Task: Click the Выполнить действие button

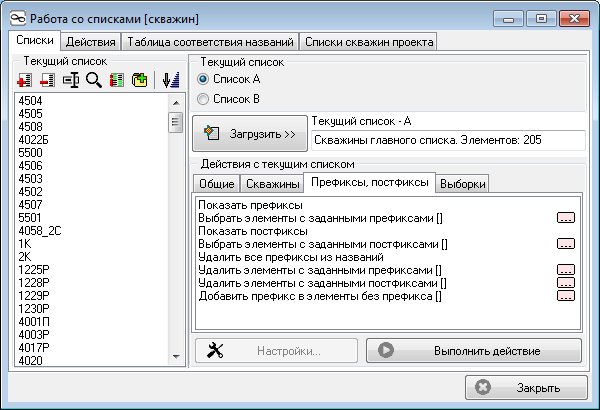Action: pyautogui.click(x=474, y=351)
